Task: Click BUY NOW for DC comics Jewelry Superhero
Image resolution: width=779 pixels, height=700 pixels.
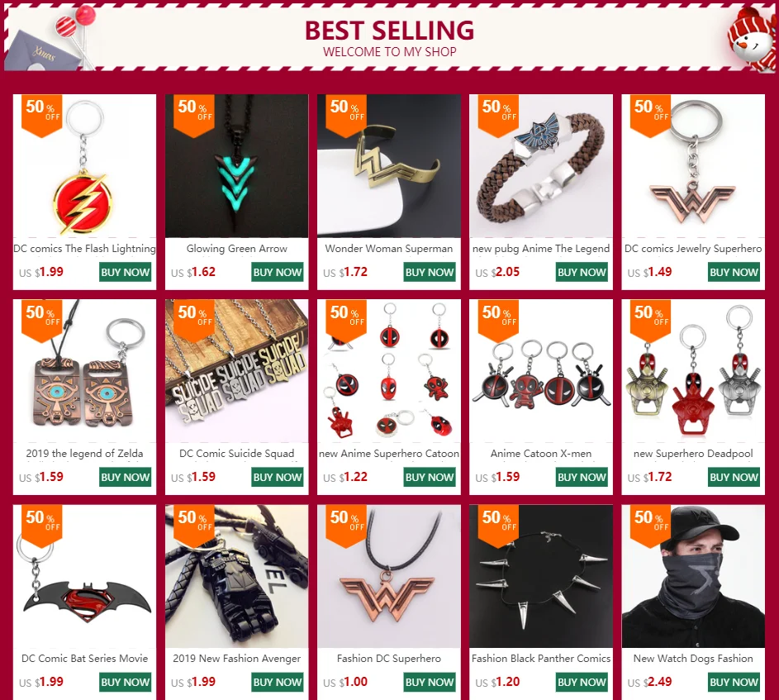Action: tap(734, 273)
